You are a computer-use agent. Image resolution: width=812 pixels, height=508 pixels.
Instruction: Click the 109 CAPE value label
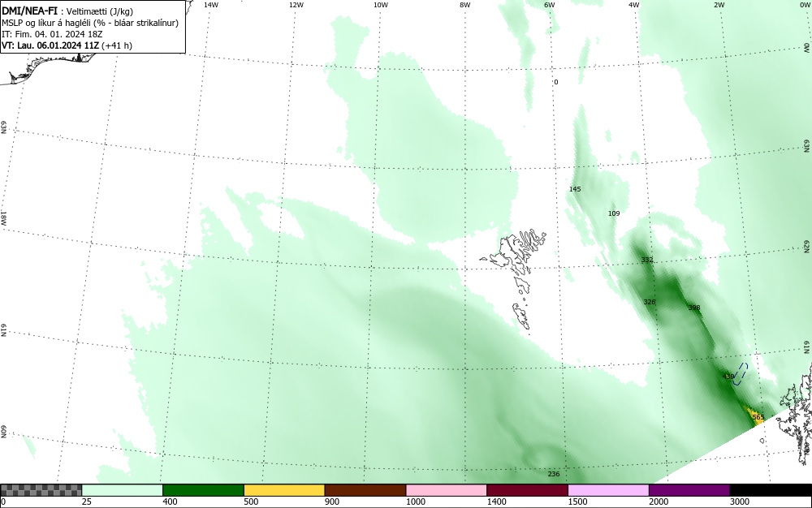tap(614, 213)
